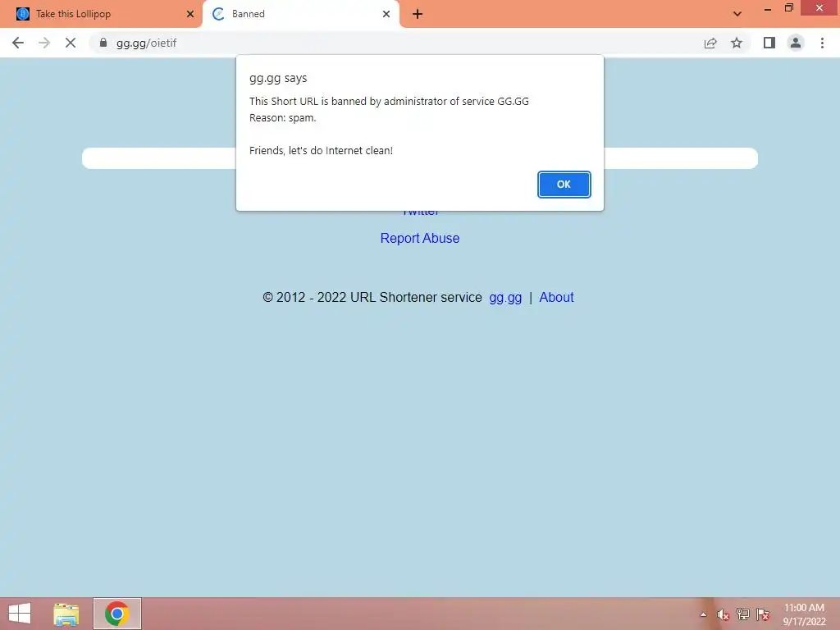Select the Banned tab
The image size is (840, 630).
click(x=301, y=14)
